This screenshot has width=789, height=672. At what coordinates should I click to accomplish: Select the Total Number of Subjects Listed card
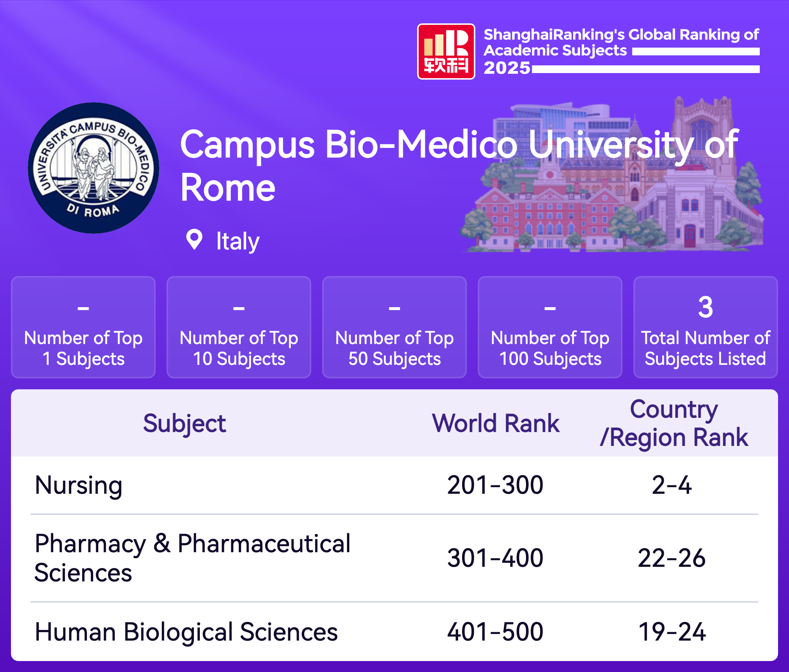pyautogui.click(x=705, y=327)
